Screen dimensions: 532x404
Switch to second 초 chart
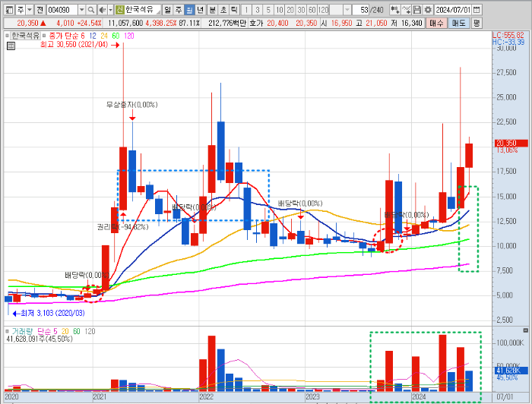tap(223, 10)
